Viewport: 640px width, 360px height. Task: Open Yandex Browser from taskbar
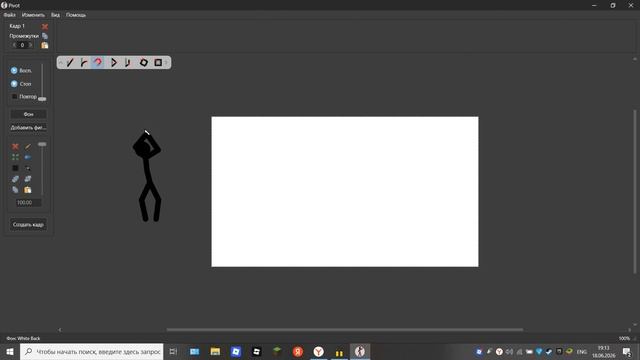point(318,351)
